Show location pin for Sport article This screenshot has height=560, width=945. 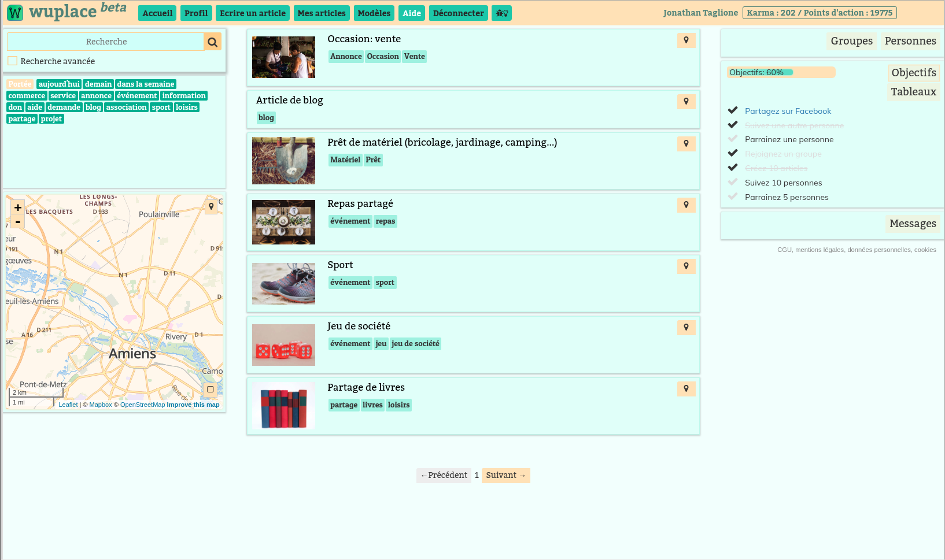tap(686, 266)
